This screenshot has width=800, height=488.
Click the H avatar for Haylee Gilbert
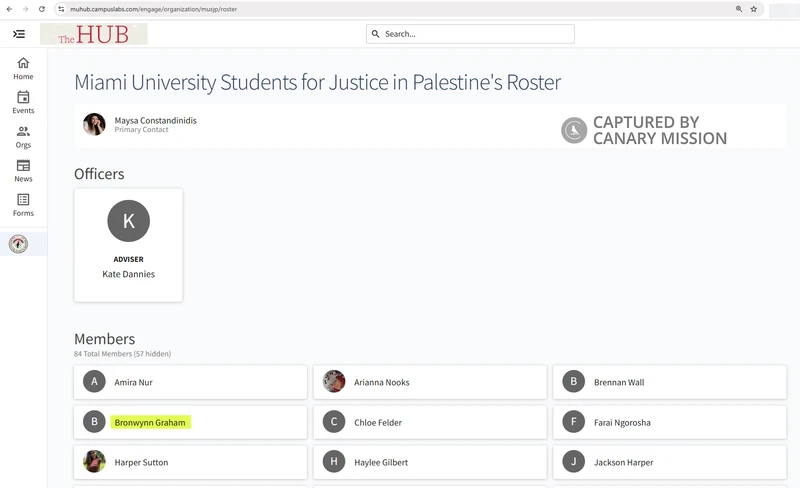(334, 461)
